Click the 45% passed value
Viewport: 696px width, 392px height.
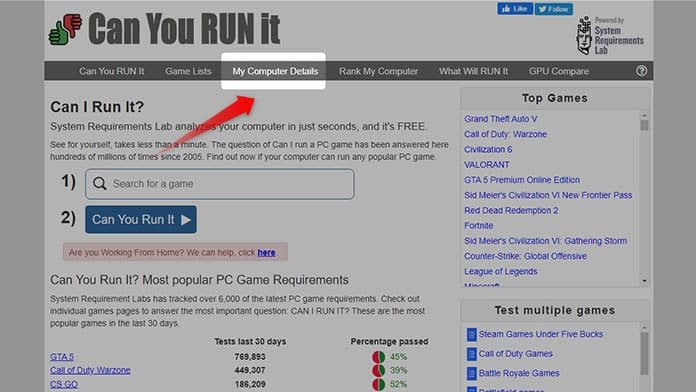click(398, 357)
